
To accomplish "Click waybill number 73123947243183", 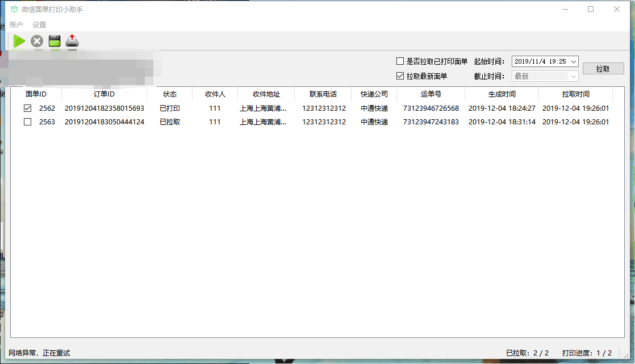I will click(x=431, y=122).
